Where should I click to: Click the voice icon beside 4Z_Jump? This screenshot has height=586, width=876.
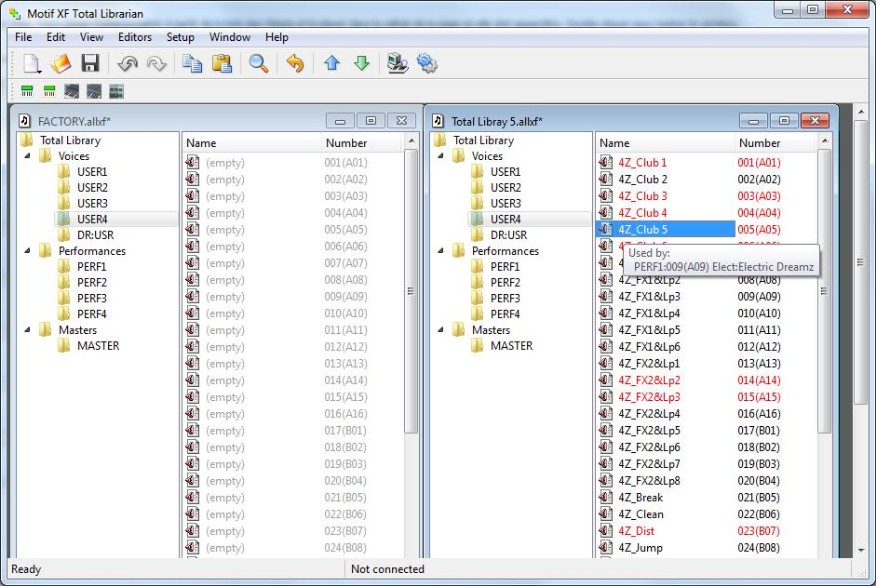(x=606, y=547)
